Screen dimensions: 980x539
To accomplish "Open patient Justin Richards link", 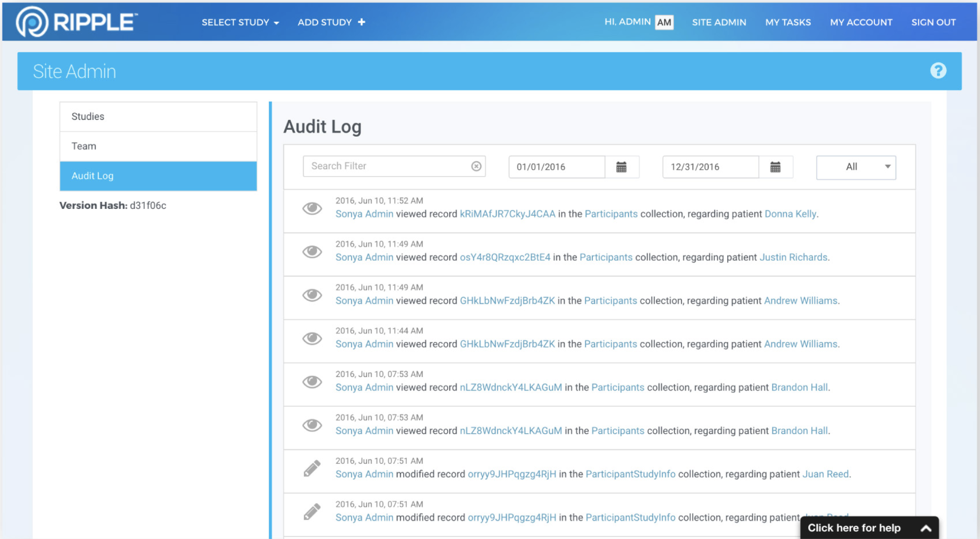I will (793, 257).
